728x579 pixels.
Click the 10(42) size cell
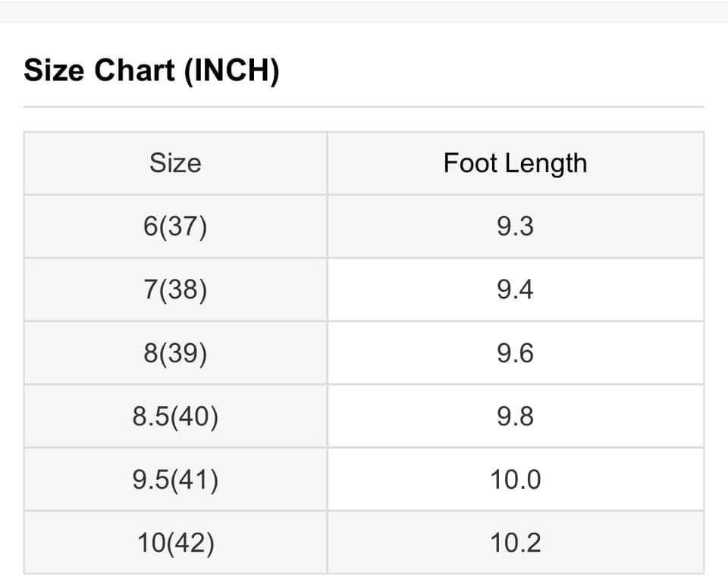(175, 543)
